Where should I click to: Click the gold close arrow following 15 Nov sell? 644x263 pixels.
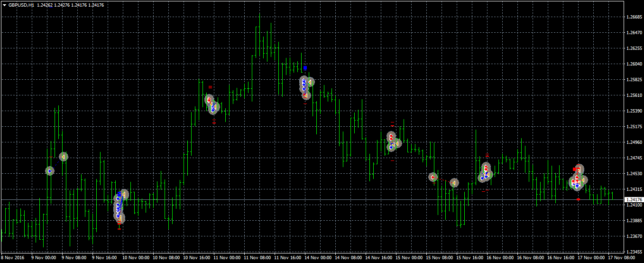[454, 183]
